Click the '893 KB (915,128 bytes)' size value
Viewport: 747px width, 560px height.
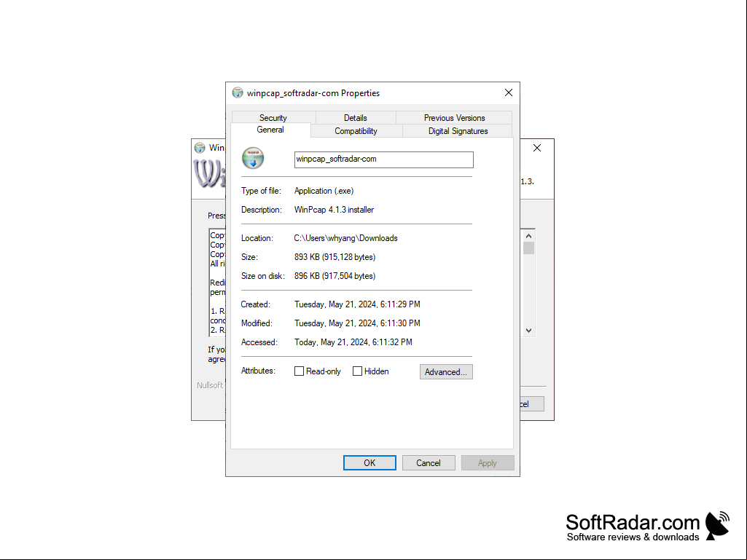pyautogui.click(x=335, y=257)
